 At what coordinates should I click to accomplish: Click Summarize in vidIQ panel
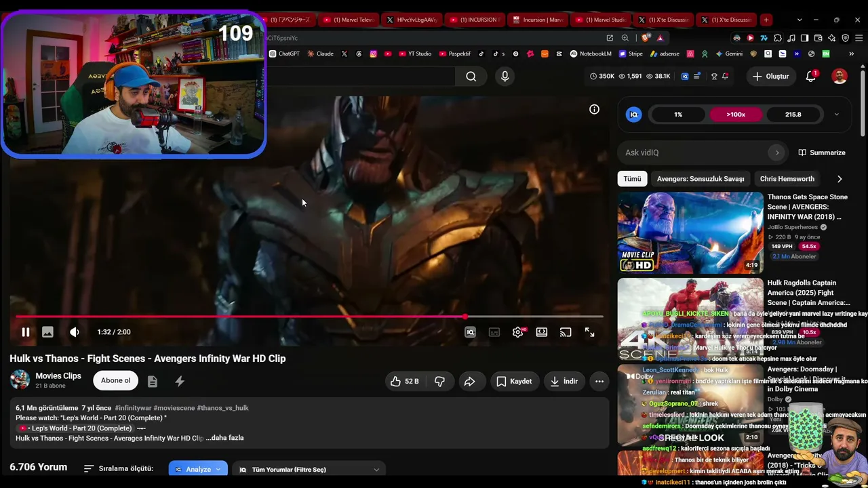click(822, 152)
